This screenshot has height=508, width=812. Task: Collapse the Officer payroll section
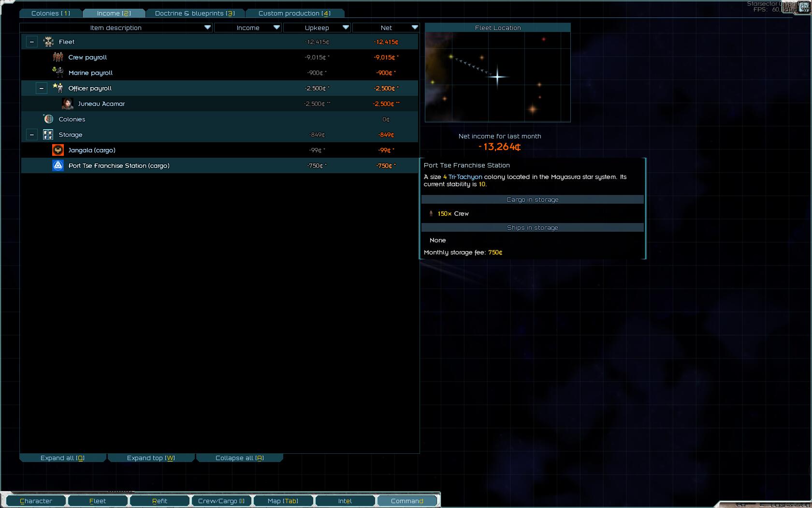[x=42, y=88]
